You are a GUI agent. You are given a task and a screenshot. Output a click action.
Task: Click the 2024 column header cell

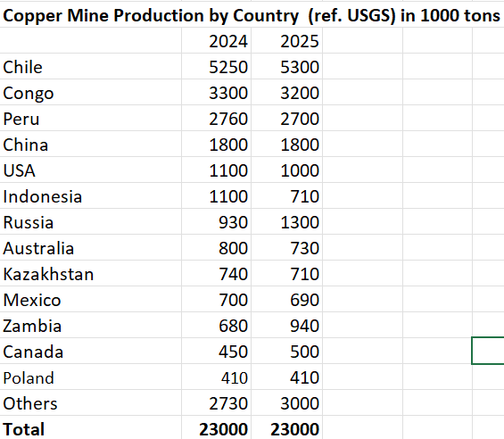click(x=217, y=41)
